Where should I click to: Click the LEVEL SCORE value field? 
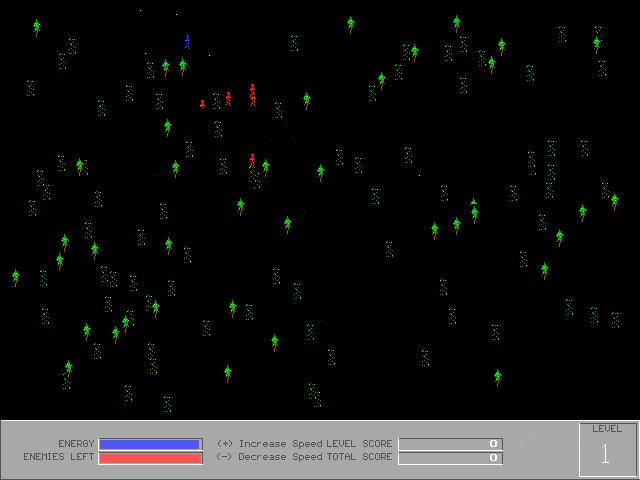(450, 444)
